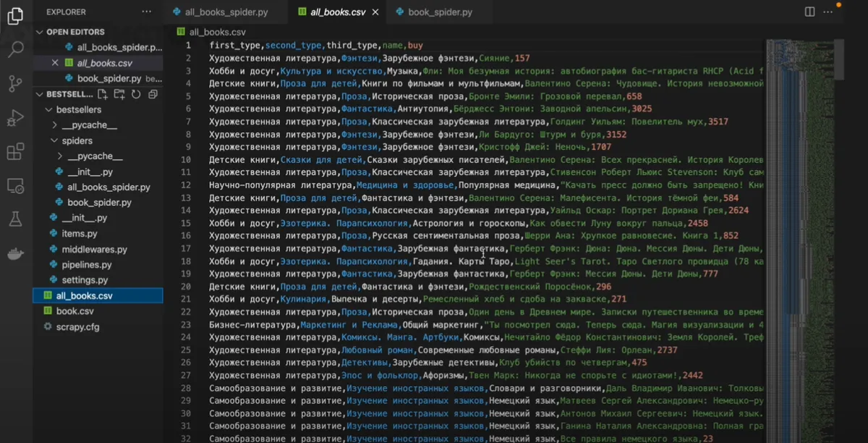
Task: Click 'Клуб убийств по четвергам' text
Action: [563, 363]
